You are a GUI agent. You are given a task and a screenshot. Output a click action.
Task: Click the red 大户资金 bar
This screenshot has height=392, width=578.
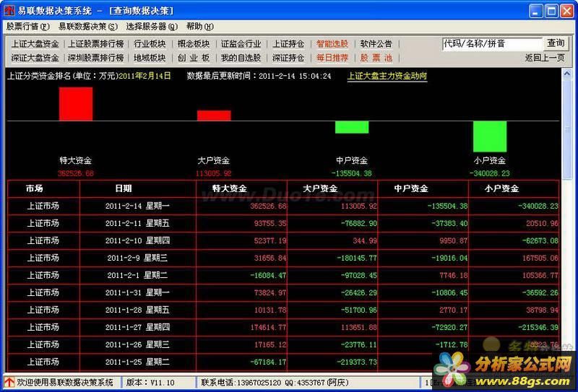coord(214,116)
